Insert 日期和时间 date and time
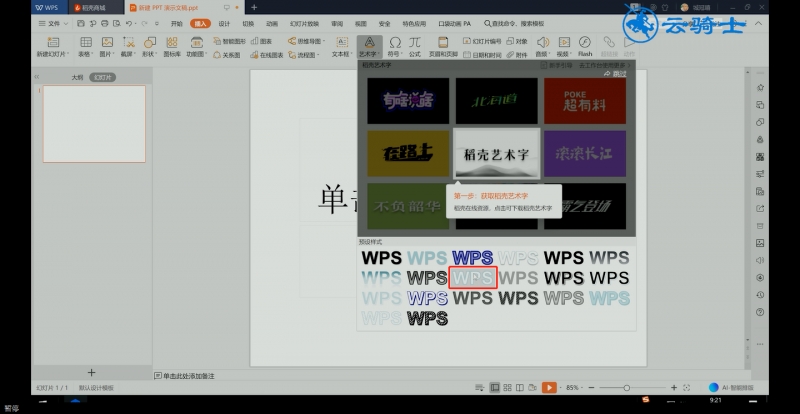 [482, 55]
